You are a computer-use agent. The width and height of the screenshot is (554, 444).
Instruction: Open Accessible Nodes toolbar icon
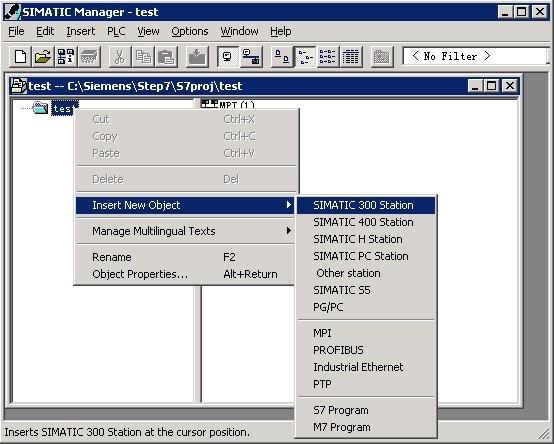coord(66,57)
